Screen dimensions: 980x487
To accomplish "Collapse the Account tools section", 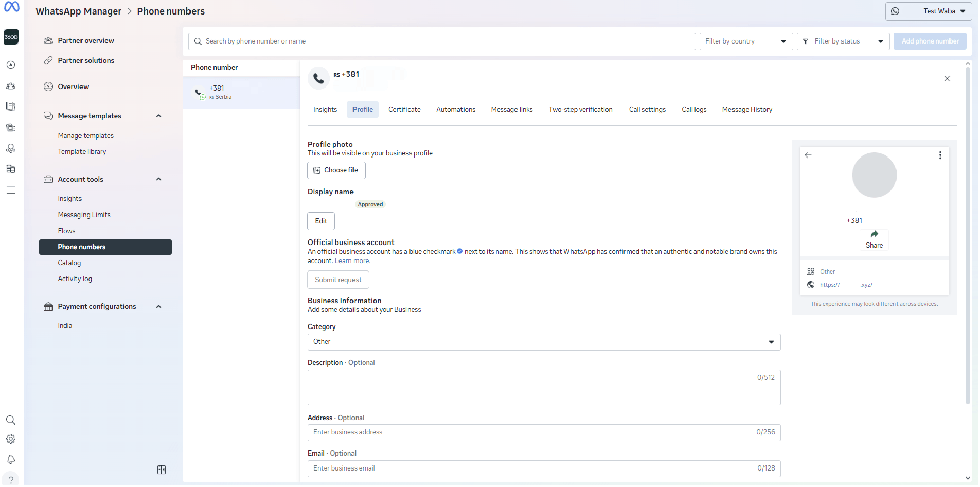I will point(159,179).
